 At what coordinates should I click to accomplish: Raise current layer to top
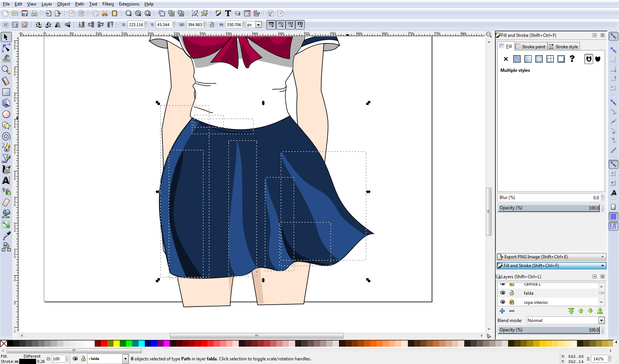click(571, 311)
